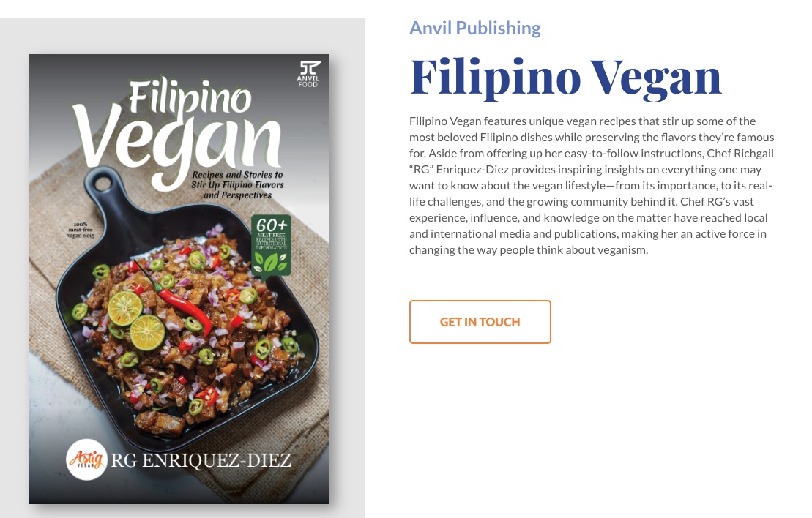Click the Filipino Vegan book cover image
The image size is (812, 518).
point(179,279)
